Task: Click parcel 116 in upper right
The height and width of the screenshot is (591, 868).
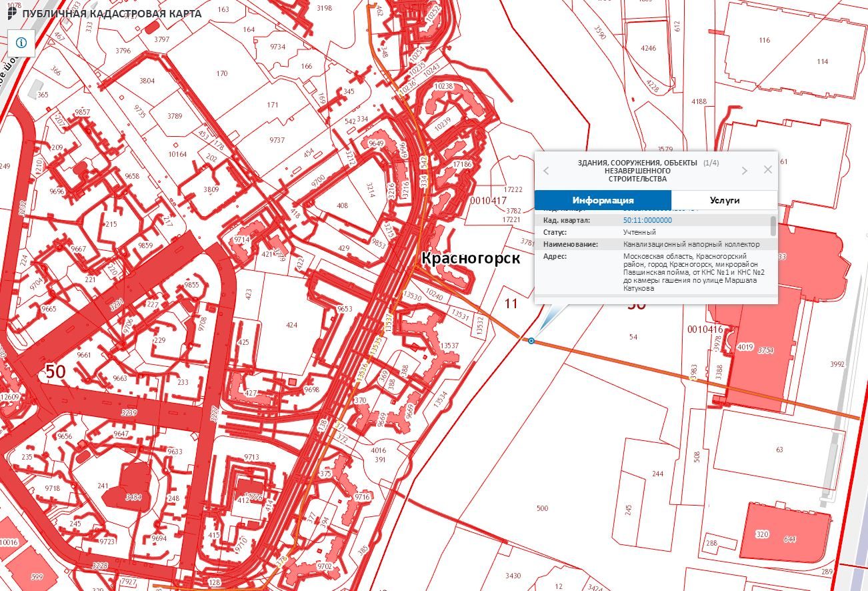Action: click(x=764, y=41)
